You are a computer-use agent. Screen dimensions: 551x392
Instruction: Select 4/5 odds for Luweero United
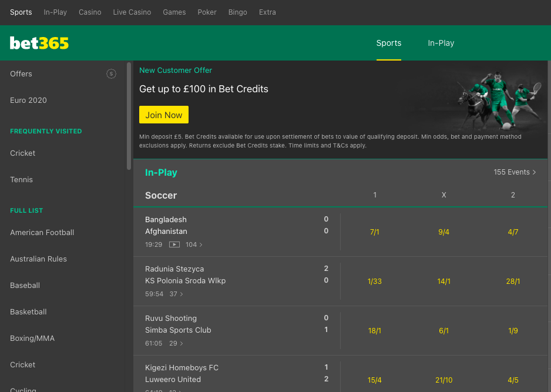(x=513, y=380)
